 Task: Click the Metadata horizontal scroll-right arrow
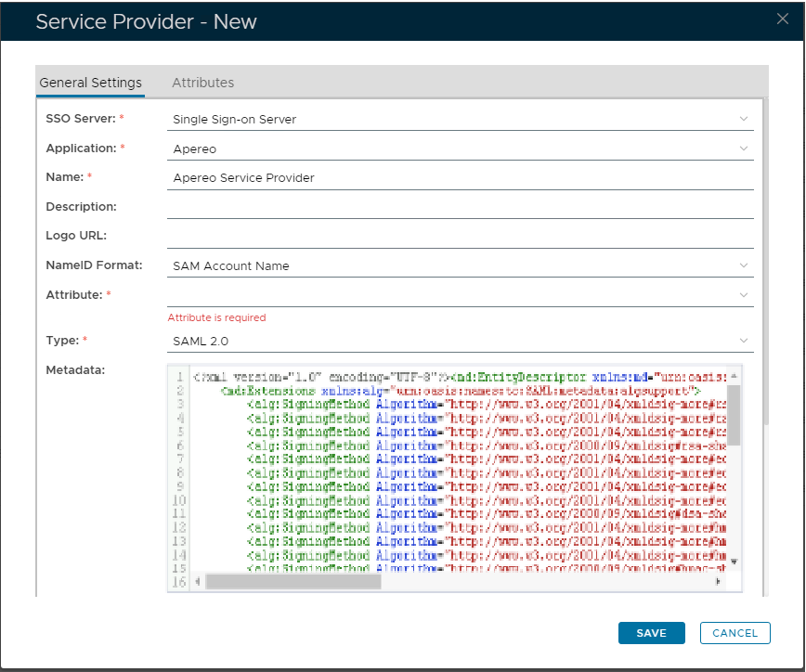(718, 581)
